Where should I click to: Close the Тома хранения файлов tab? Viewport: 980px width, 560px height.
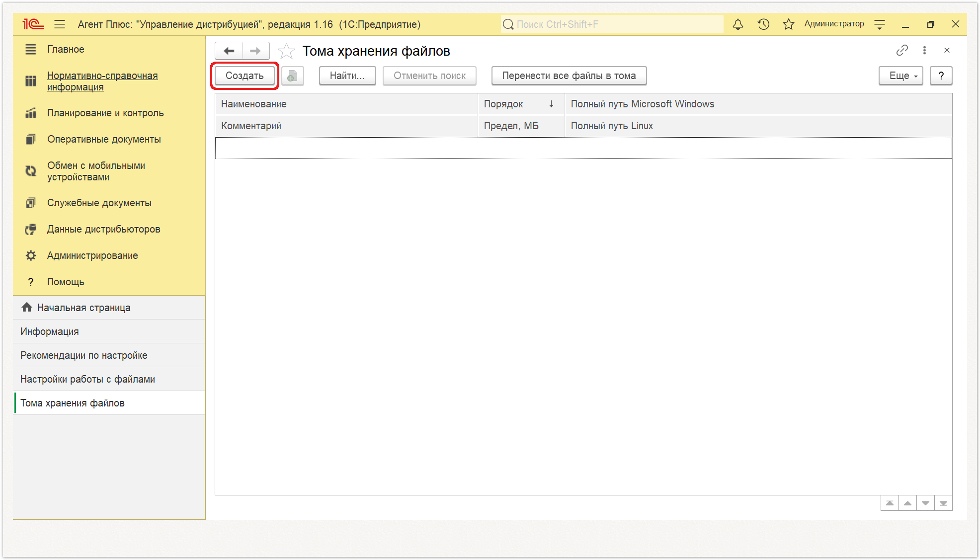(x=947, y=50)
